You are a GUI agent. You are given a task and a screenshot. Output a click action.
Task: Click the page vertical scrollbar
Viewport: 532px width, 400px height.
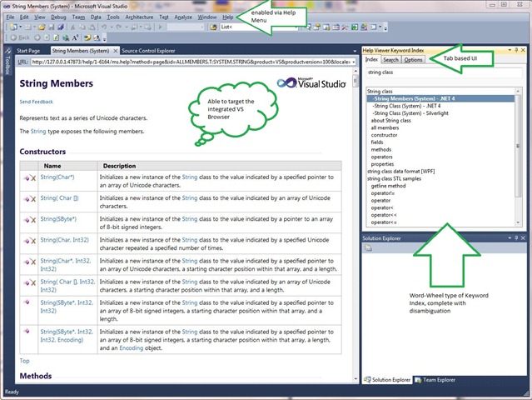tap(355, 224)
